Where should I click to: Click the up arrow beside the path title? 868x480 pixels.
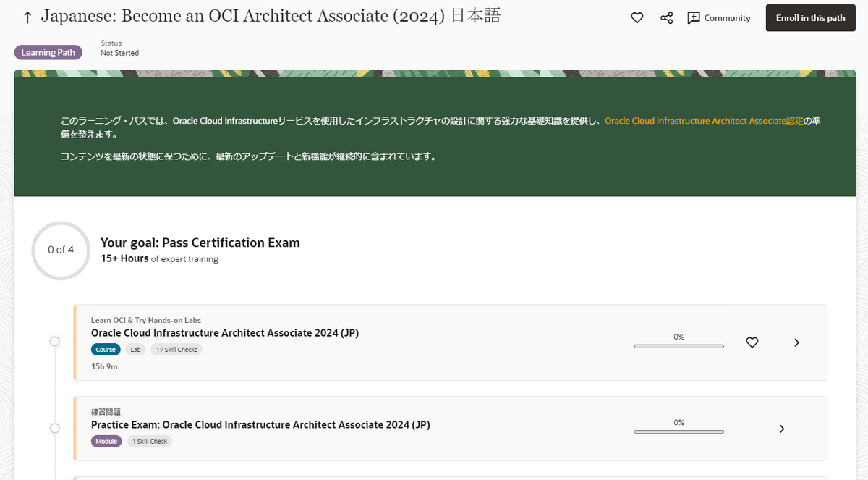tap(27, 17)
